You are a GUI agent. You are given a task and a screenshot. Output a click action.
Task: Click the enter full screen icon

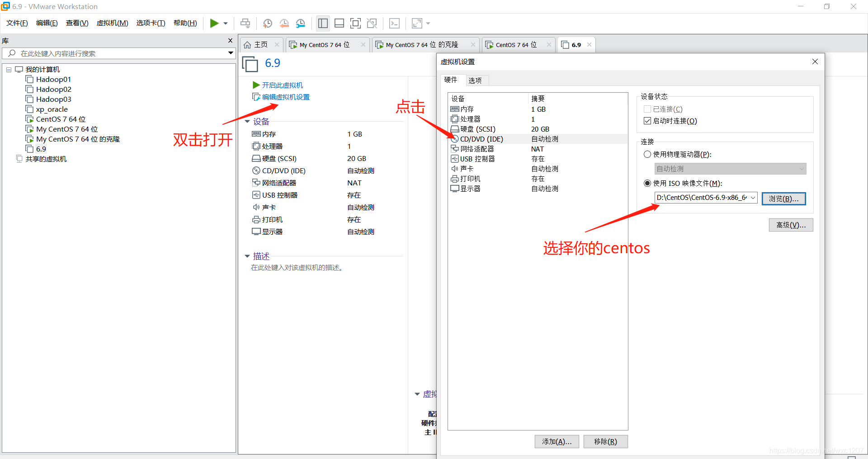tap(356, 23)
